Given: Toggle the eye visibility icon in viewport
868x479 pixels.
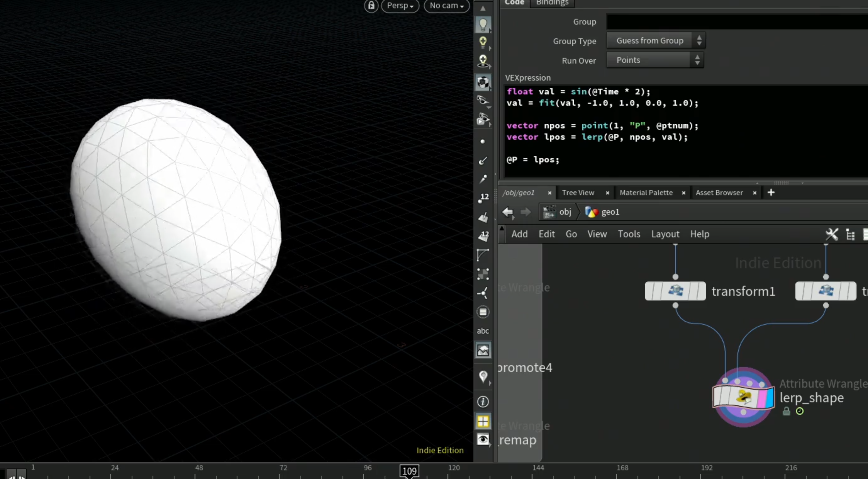Looking at the screenshot, I should coord(483,439).
